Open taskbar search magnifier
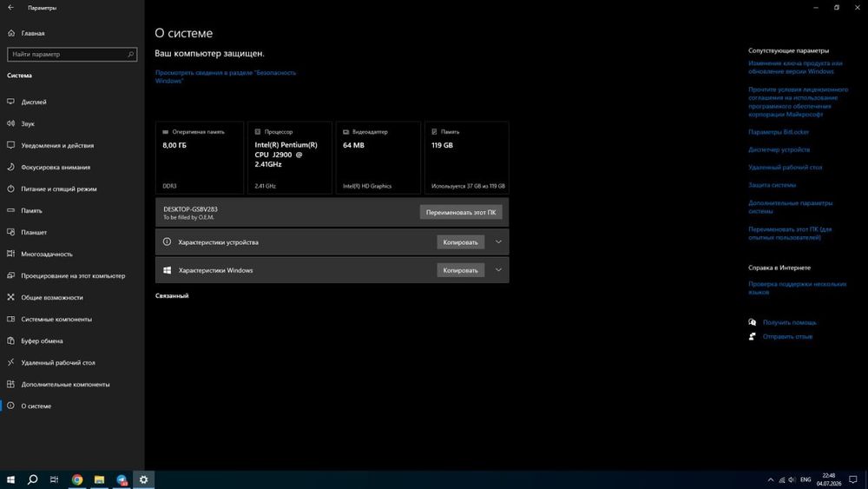 [33, 479]
